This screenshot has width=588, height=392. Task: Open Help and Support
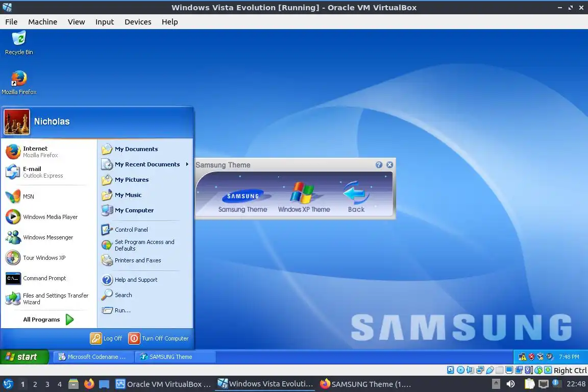pyautogui.click(x=145, y=280)
